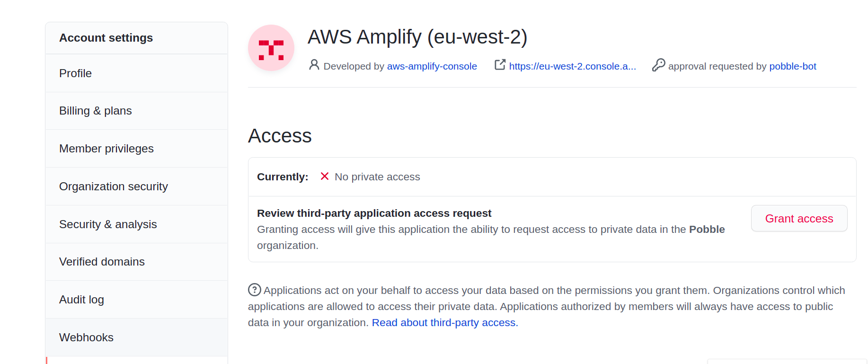
Task: Click the external link icon before the console URL
Action: pos(500,65)
